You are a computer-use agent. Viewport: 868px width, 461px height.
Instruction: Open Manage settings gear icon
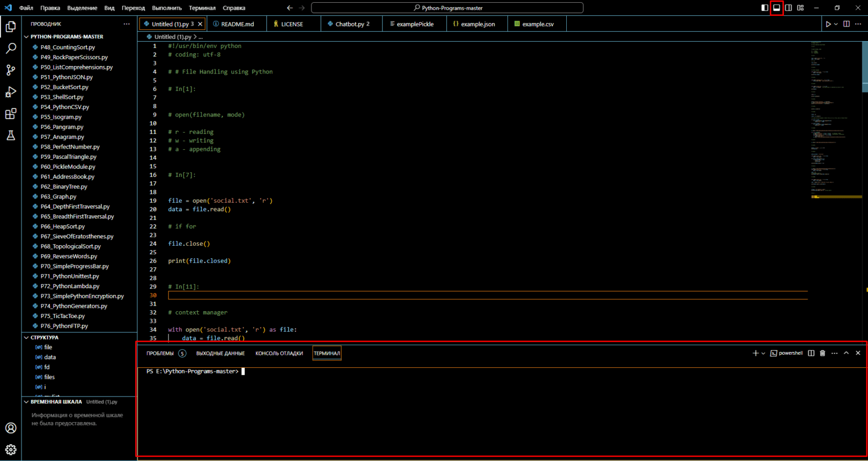[x=11, y=450]
